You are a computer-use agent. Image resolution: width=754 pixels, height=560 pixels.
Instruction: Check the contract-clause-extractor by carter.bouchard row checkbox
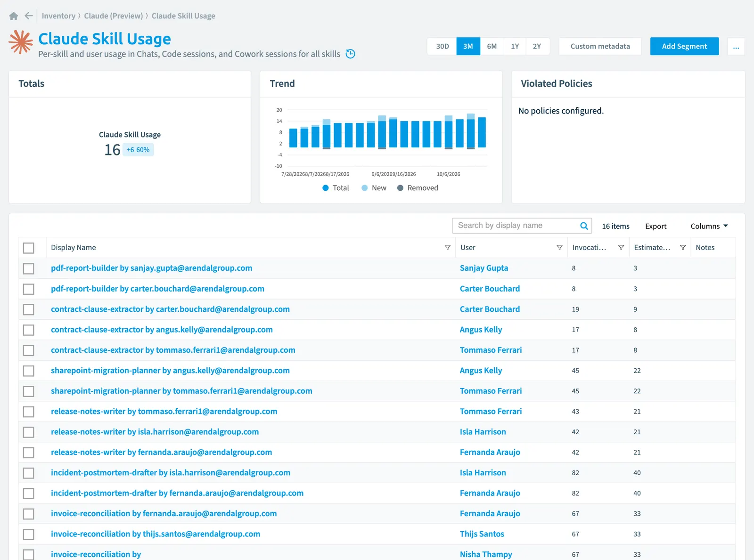(29, 309)
